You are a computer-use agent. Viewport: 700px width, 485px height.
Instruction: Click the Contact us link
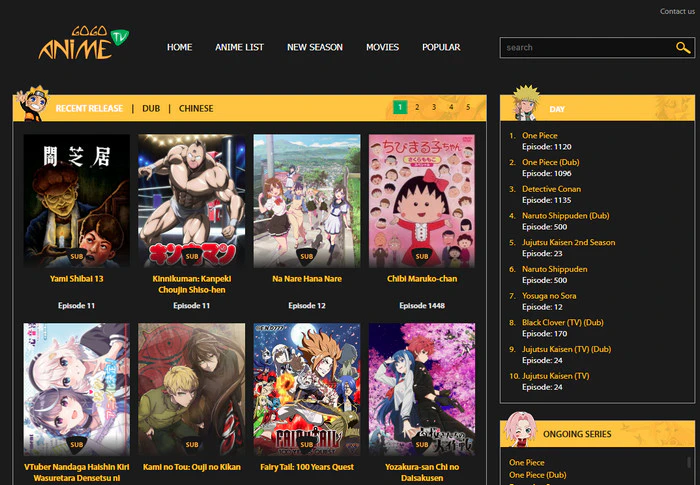point(677,12)
